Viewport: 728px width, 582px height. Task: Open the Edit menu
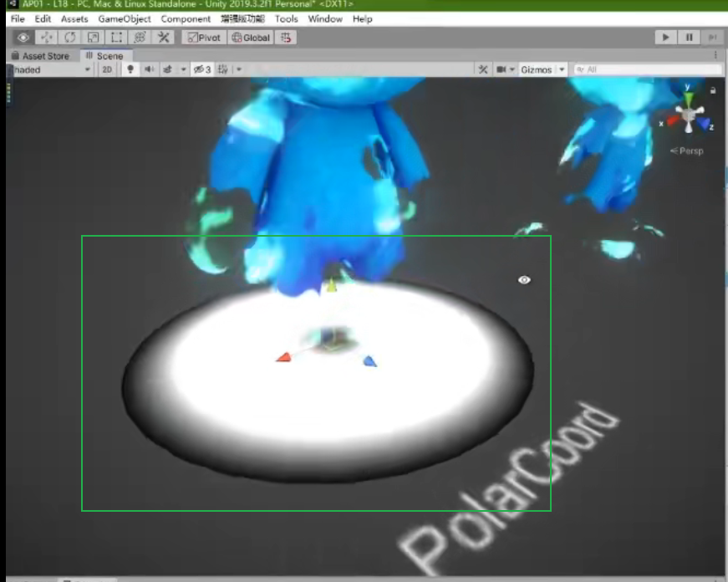coord(43,19)
